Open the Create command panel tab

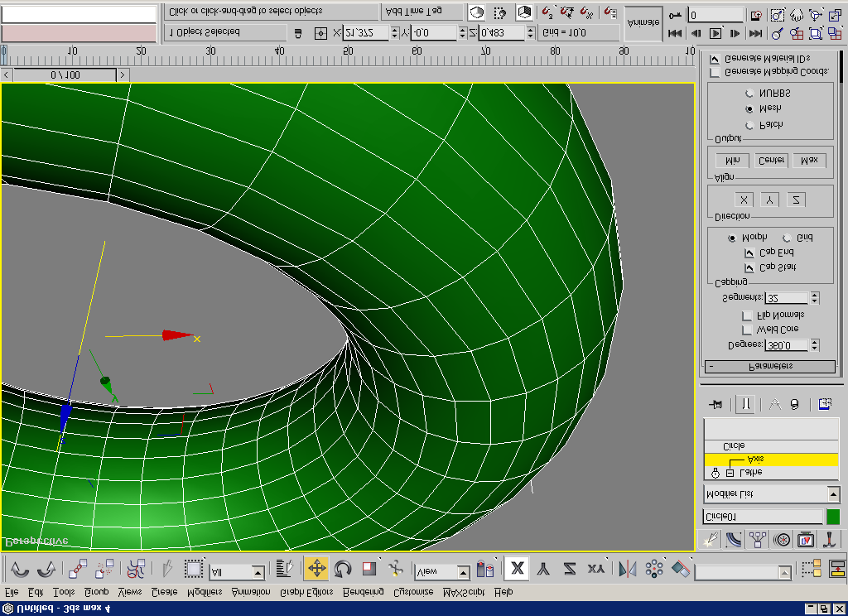coord(711,539)
